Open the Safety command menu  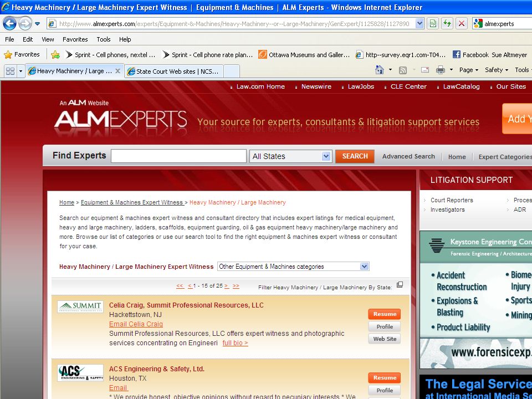pyautogui.click(x=497, y=70)
